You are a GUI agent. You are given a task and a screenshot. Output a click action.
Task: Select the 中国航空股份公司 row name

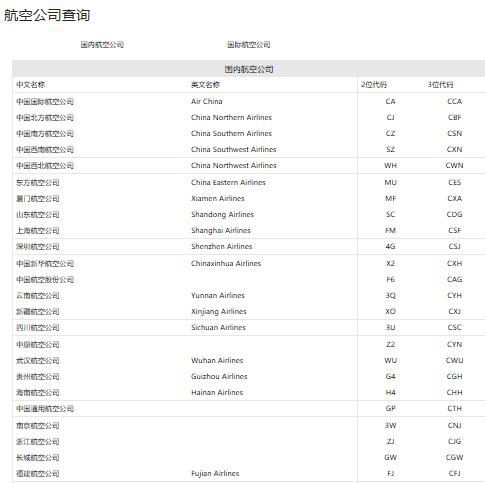tap(45, 280)
